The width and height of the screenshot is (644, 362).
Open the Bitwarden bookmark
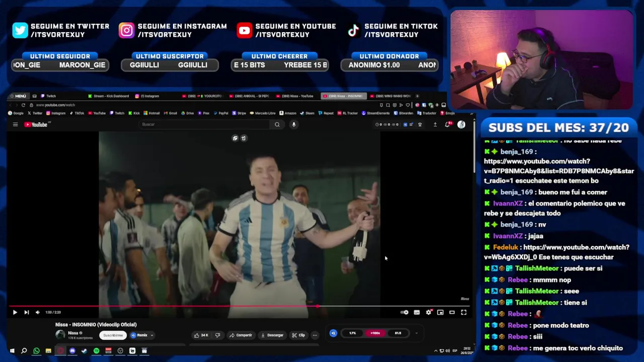404,113
